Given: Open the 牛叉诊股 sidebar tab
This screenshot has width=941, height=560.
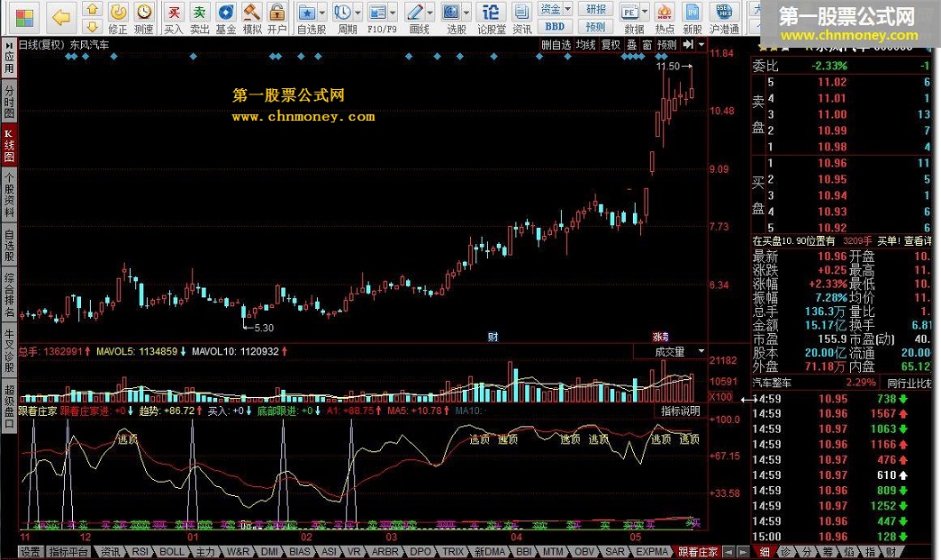Looking at the screenshot, I should [9, 350].
